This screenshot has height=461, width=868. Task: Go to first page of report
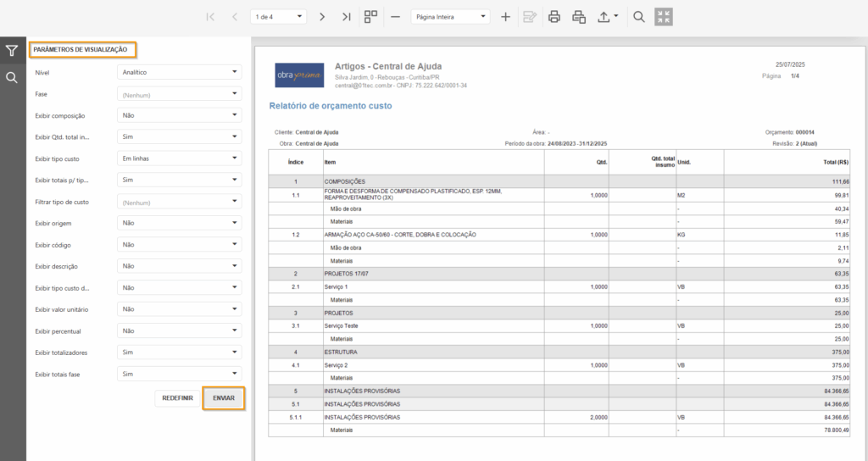[x=210, y=17]
